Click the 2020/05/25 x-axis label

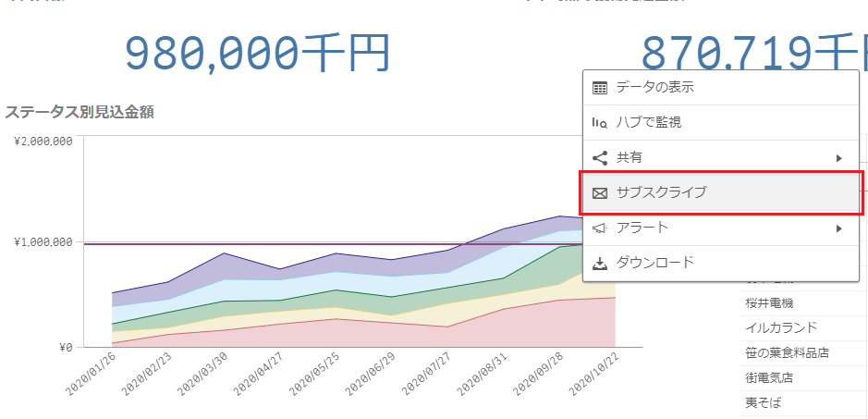tap(315, 376)
